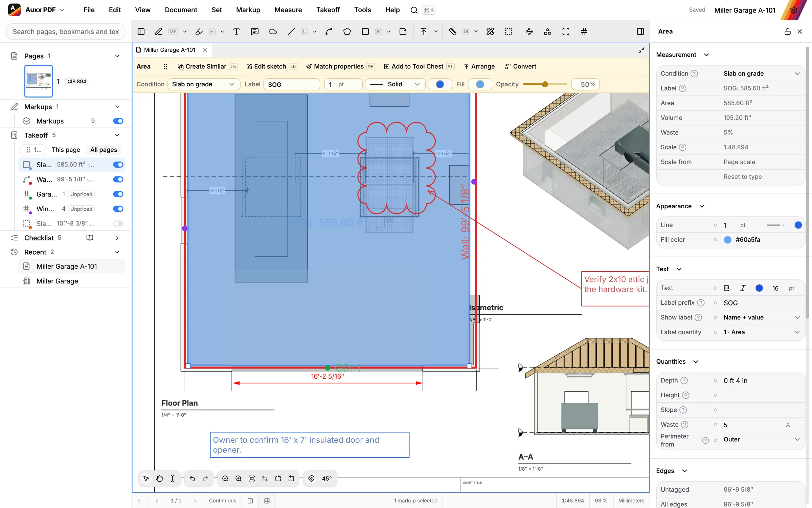Toggle Markups layer visibility switch

pos(118,121)
